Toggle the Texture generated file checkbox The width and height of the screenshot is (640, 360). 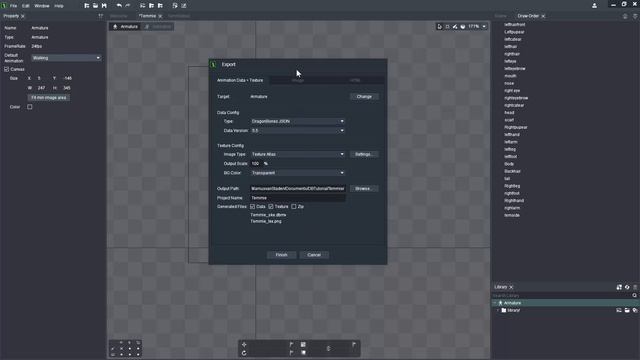point(271,207)
